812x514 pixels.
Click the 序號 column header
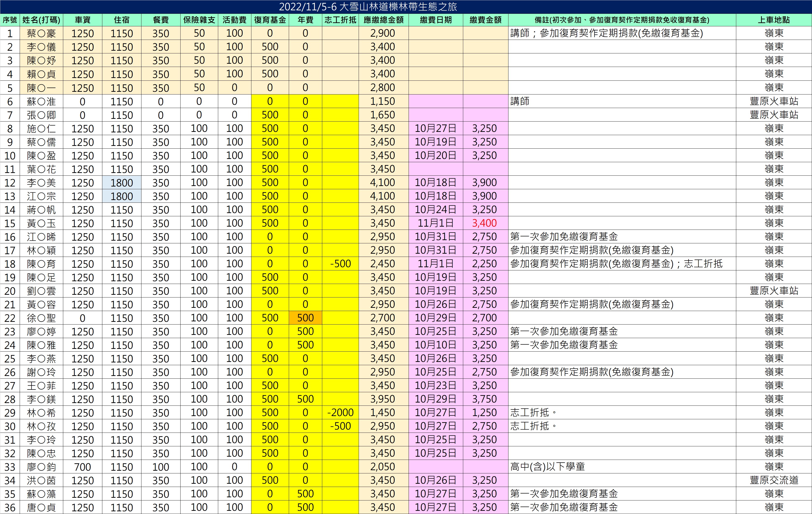[x=10, y=20]
